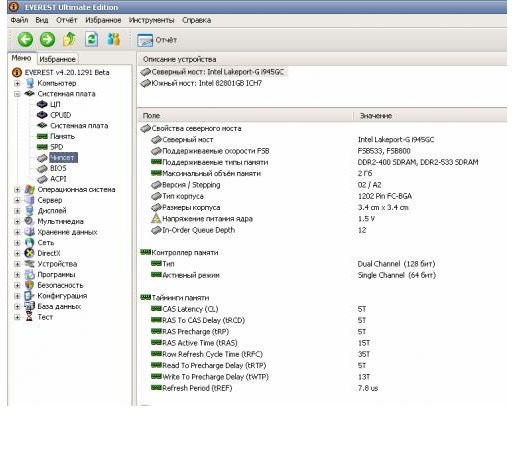522x458 pixels.
Task: Click the Программы icon in the tree
Action: (30, 275)
